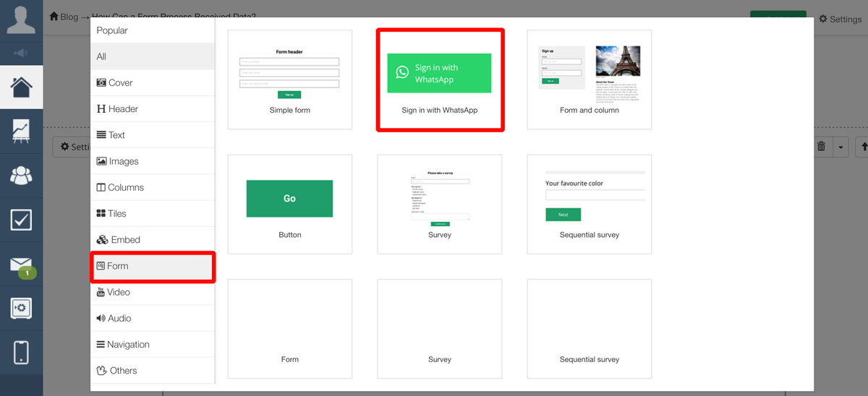The width and height of the screenshot is (868, 396).
Task: Select the Navigation category
Action: pos(153,344)
